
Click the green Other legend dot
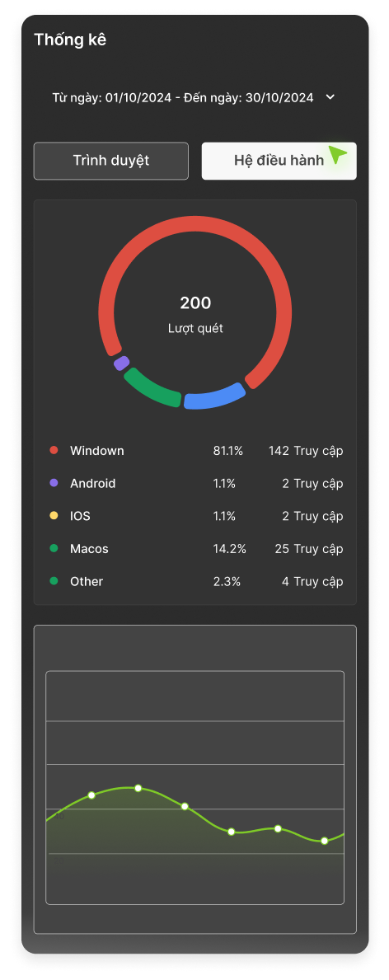(54, 580)
